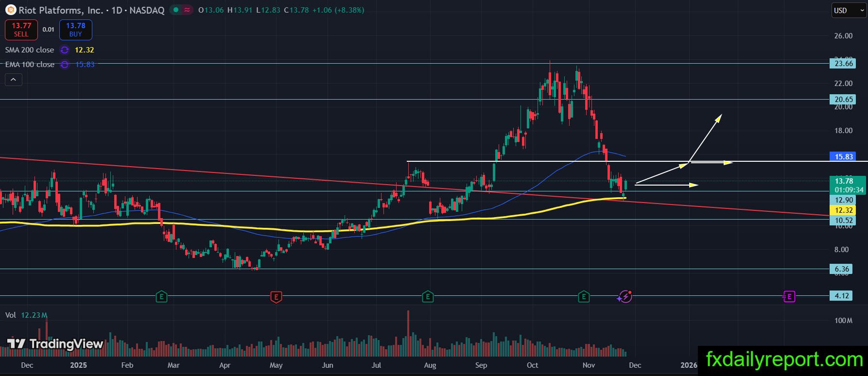Click the 10.52 price level label

pos(843,221)
